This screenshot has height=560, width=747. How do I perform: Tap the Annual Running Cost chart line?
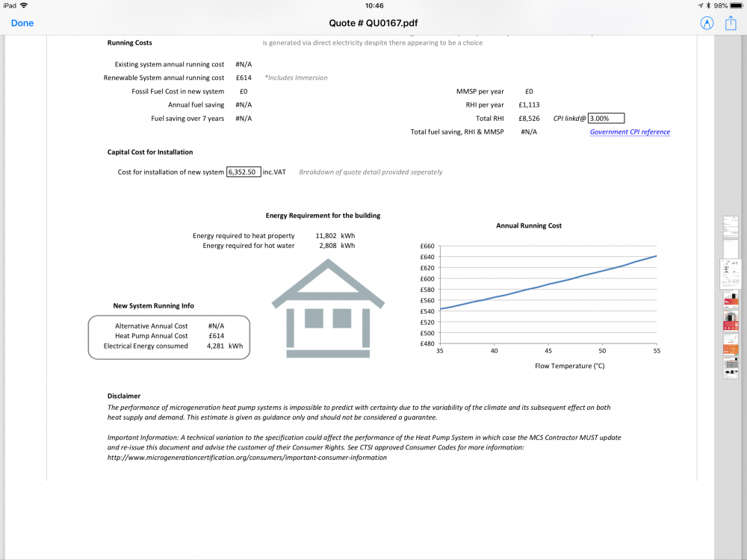(x=548, y=283)
